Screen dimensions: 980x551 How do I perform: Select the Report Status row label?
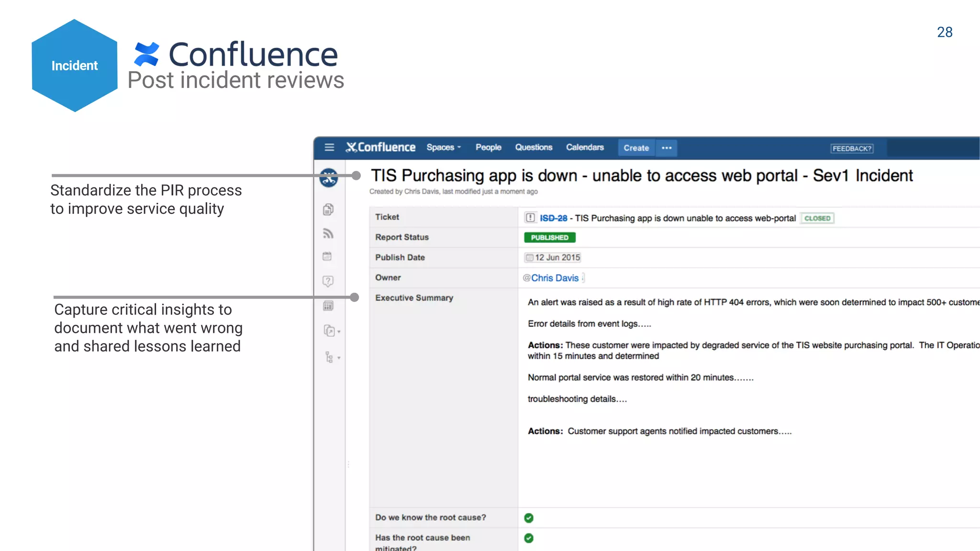pos(401,237)
